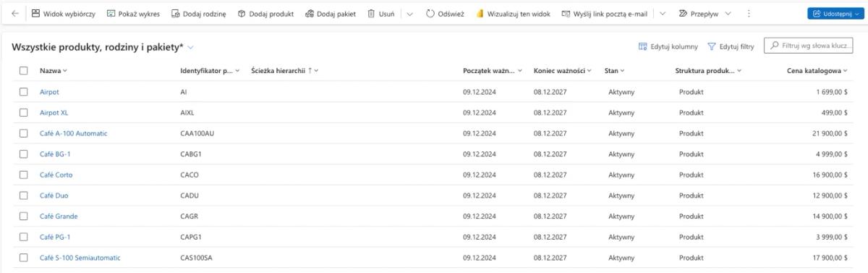Open the Café Grande product link
The width and height of the screenshot is (868, 273).
(x=59, y=216)
